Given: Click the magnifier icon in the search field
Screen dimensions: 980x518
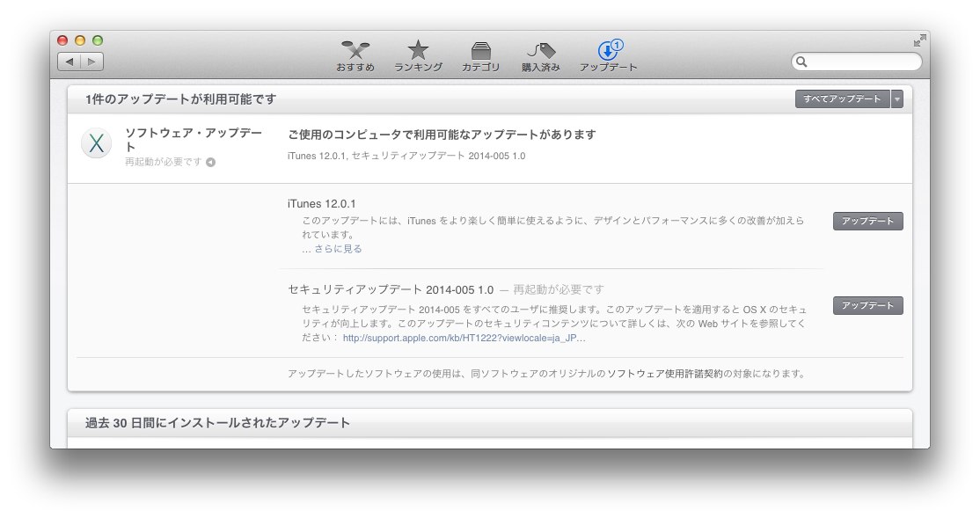Looking at the screenshot, I should tap(802, 62).
